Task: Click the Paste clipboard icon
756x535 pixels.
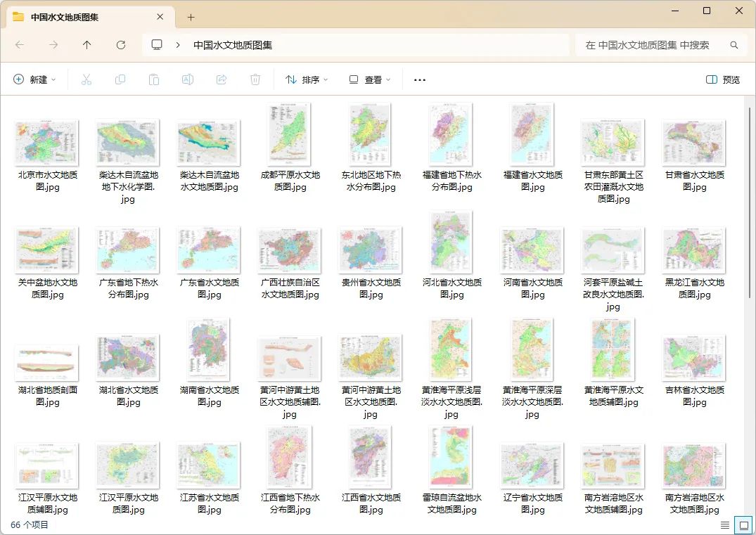Action: tap(154, 79)
